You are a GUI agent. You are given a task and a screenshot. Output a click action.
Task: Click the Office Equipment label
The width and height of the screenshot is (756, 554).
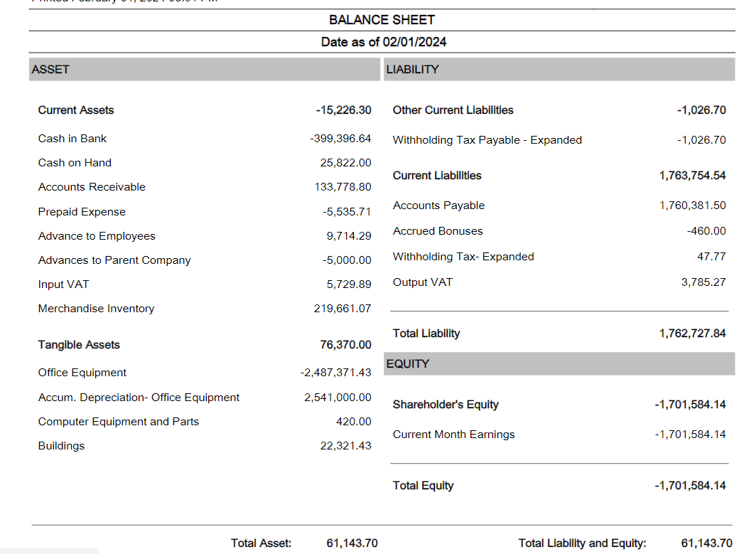tap(82, 373)
